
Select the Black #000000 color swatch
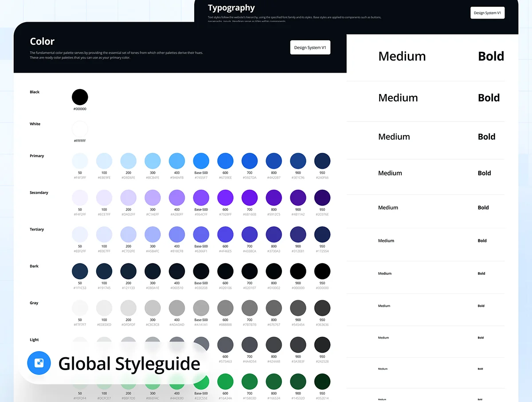[80, 97]
